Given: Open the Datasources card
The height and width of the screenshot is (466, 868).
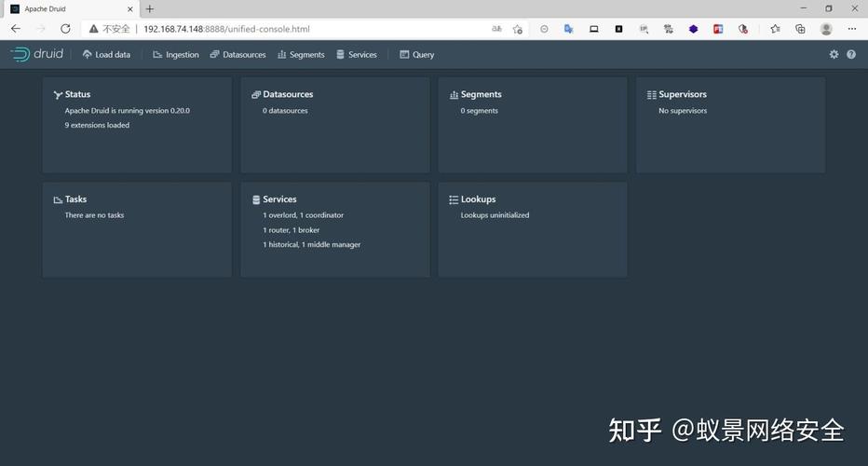Looking at the screenshot, I should pos(335,125).
